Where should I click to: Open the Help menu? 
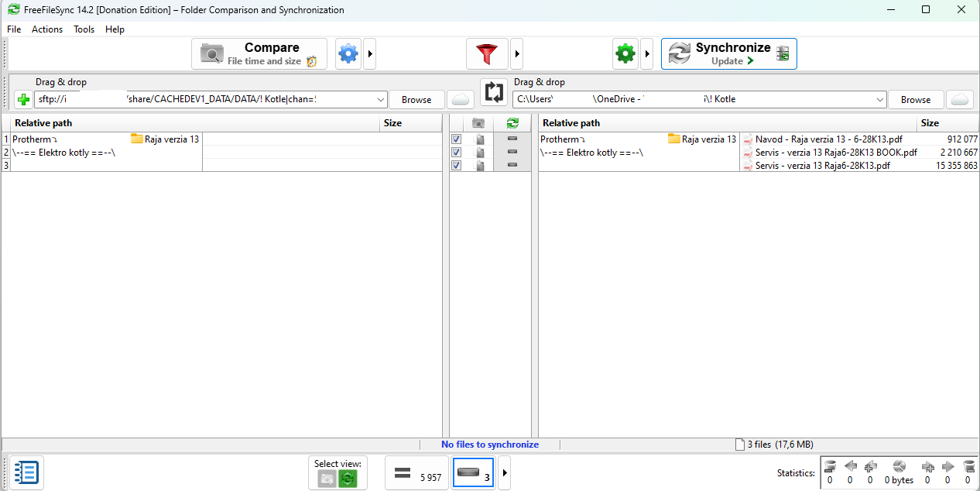pos(115,29)
